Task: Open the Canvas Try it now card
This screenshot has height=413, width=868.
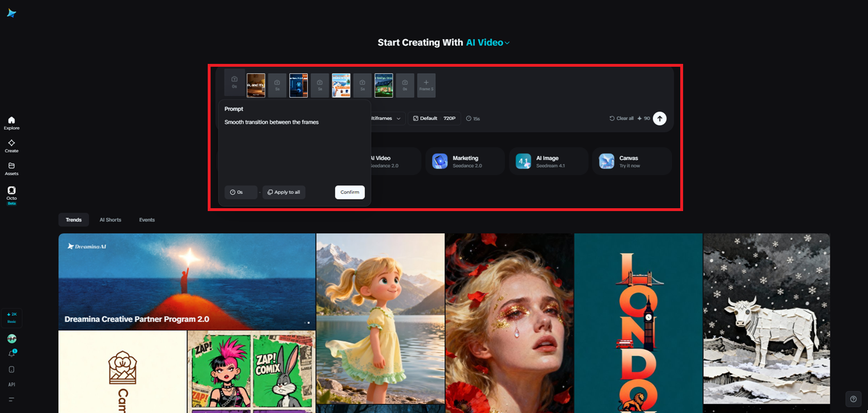Action: (x=632, y=161)
